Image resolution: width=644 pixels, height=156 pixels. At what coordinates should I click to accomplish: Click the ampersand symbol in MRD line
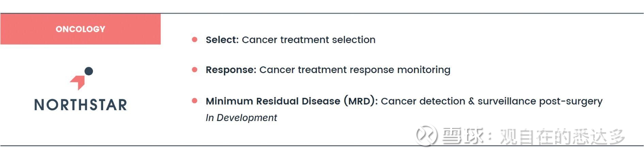[471, 101]
